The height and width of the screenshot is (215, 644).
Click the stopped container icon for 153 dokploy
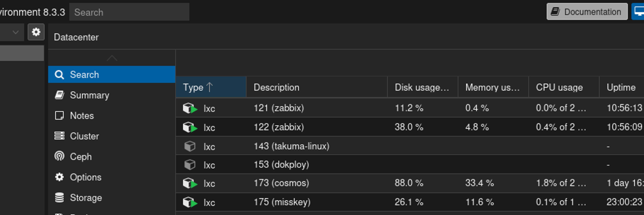(x=190, y=165)
